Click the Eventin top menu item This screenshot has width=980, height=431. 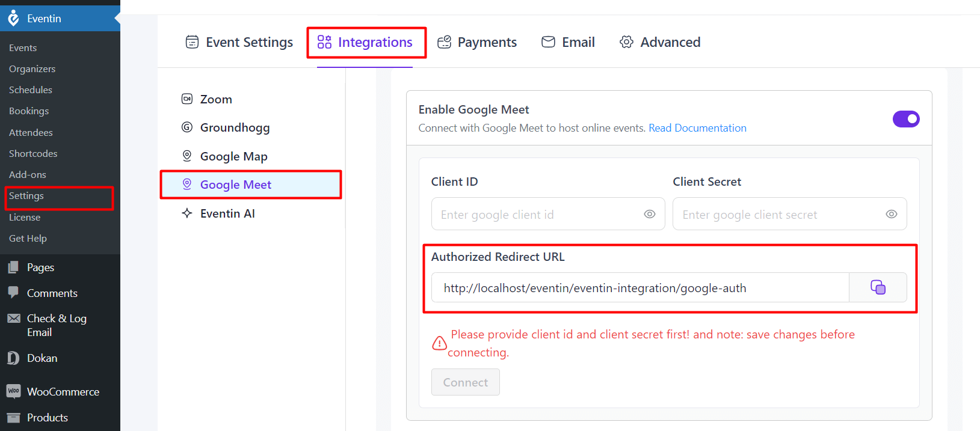point(60,19)
